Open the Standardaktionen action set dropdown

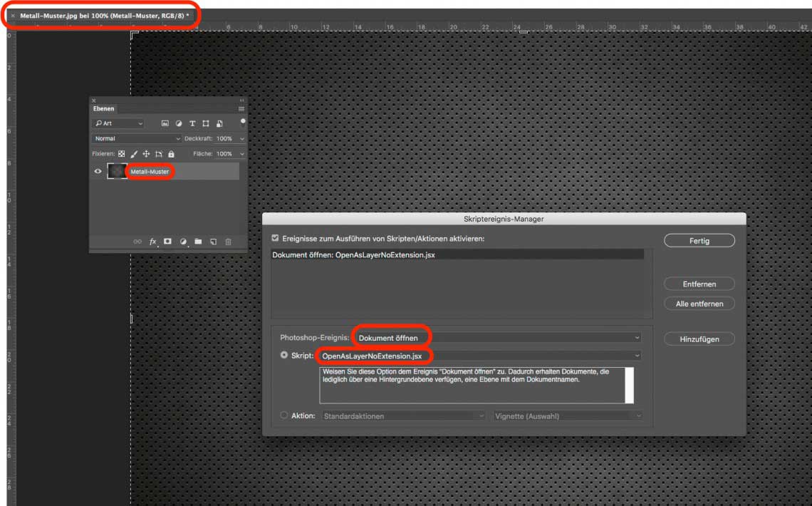403,416
